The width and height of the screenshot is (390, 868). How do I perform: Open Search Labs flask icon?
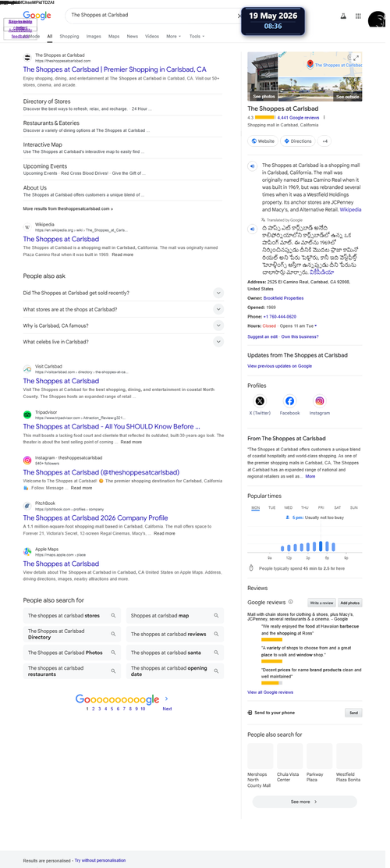[x=343, y=16]
